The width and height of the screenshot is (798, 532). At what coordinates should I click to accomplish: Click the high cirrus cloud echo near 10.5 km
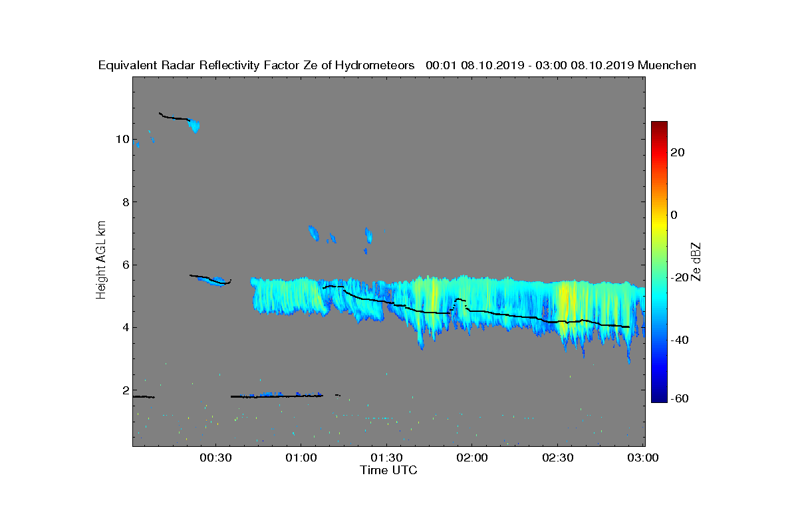194,125
